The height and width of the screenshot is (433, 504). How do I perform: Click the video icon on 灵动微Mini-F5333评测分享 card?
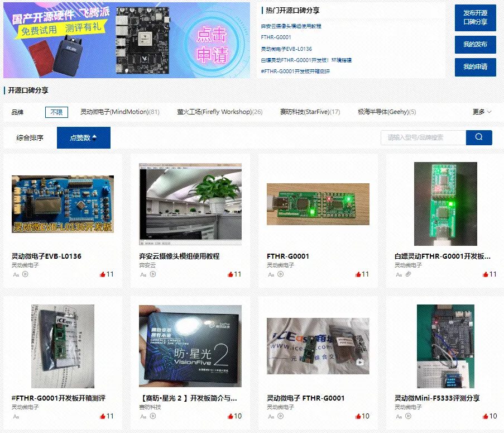click(x=408, y=416)
